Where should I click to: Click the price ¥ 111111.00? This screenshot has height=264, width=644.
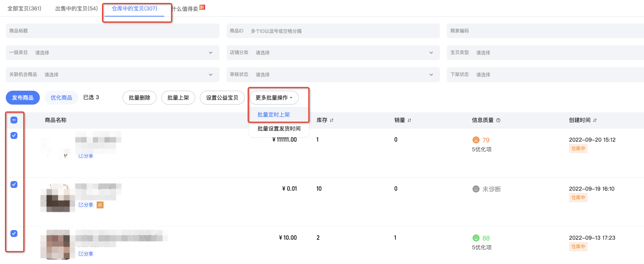click(x=285, y=140)
